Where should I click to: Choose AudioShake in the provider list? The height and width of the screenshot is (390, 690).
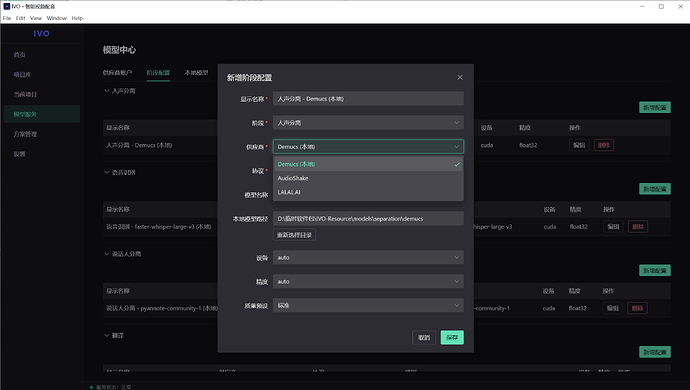(x=368, y=178)
